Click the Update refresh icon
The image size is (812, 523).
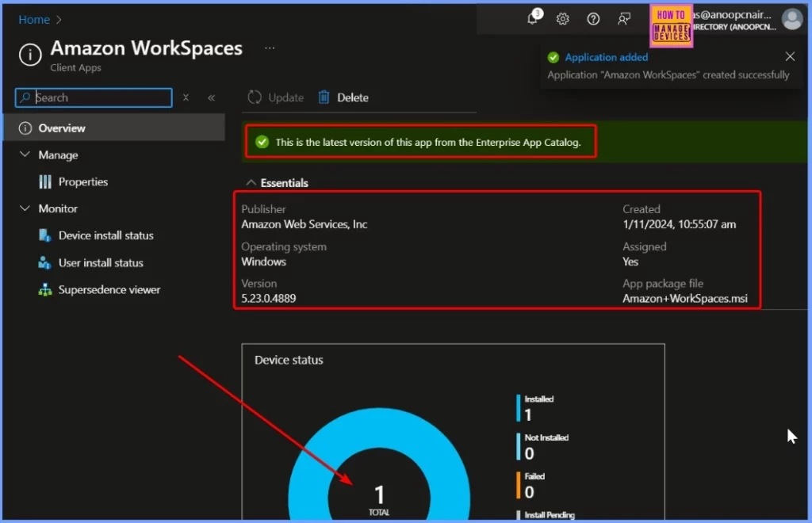(255, 97)
